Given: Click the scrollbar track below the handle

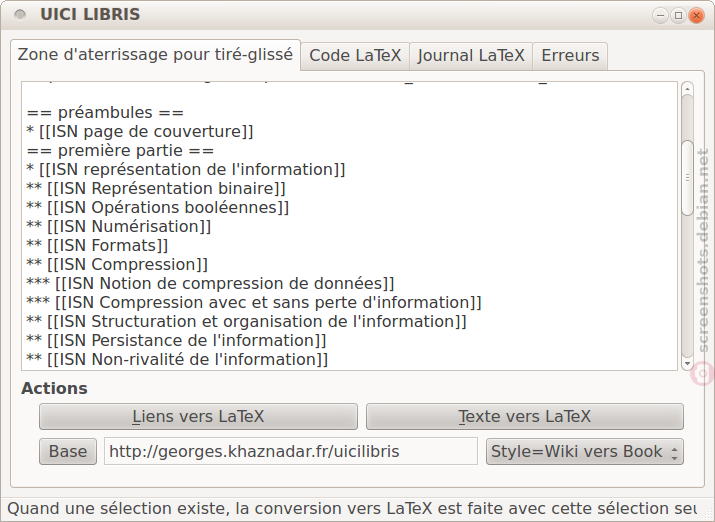Looking at the screenshot, I should point(687,286).
